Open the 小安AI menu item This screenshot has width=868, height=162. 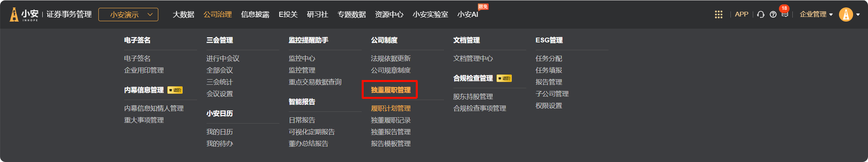click(468, 15)
